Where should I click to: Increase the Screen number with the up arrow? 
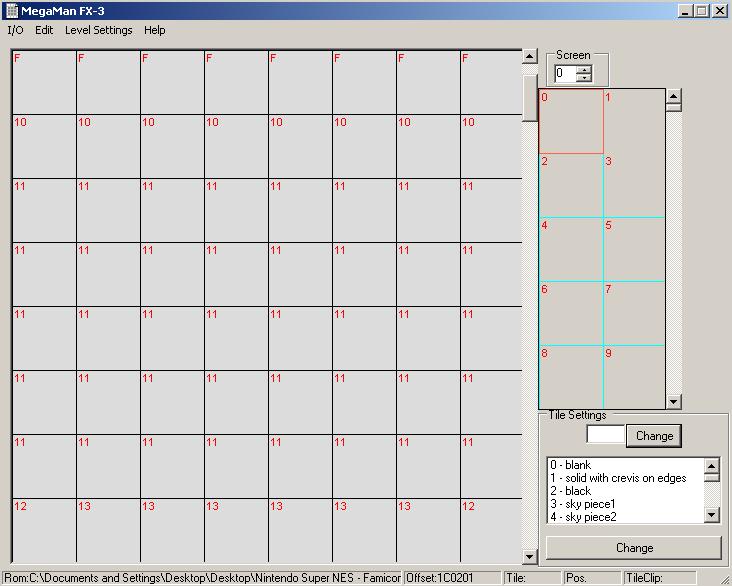coord(584,69)
